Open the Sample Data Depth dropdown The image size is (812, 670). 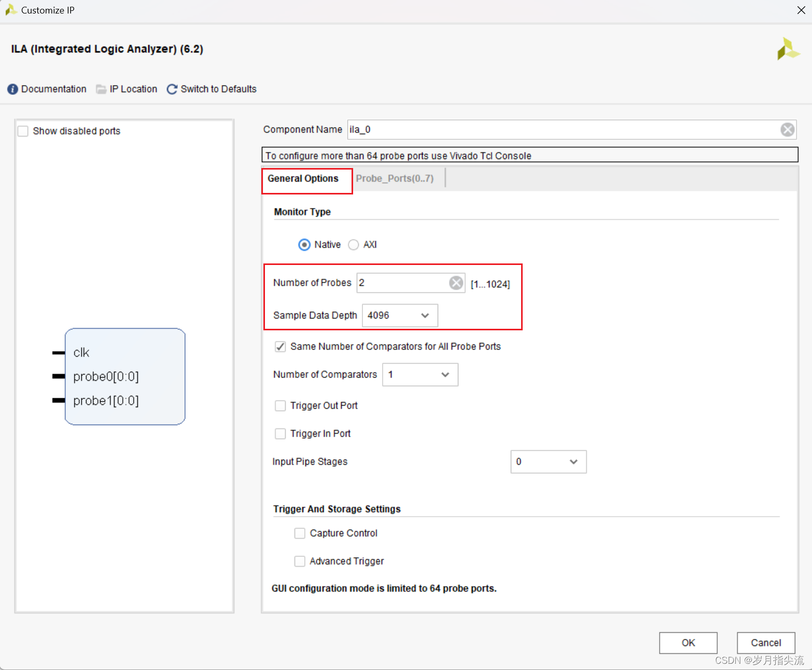(x=400, y=315)
